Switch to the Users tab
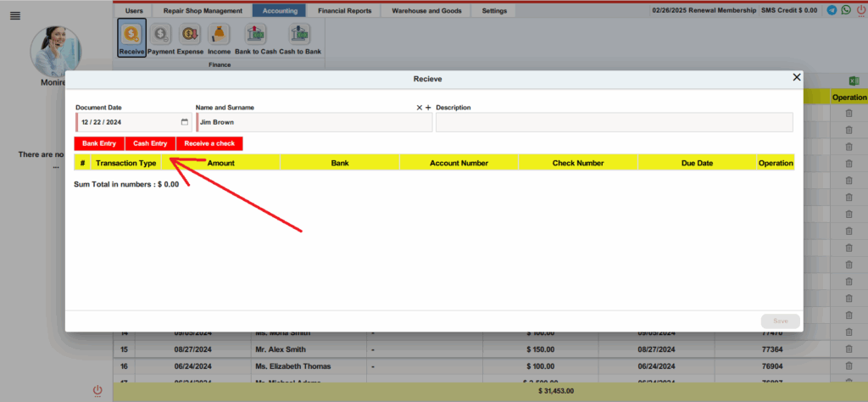Viewport: 868px width, 402px height. click(x=134, y=10)
